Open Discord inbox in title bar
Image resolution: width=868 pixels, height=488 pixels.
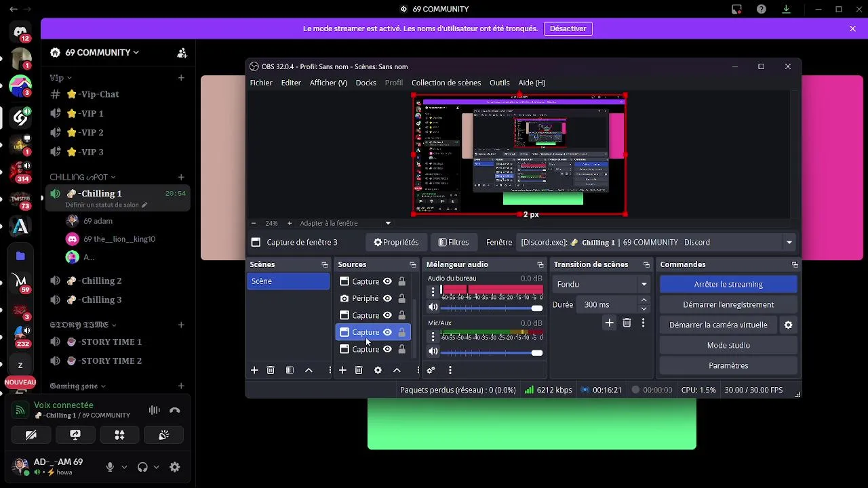click(x=736, y=9)
